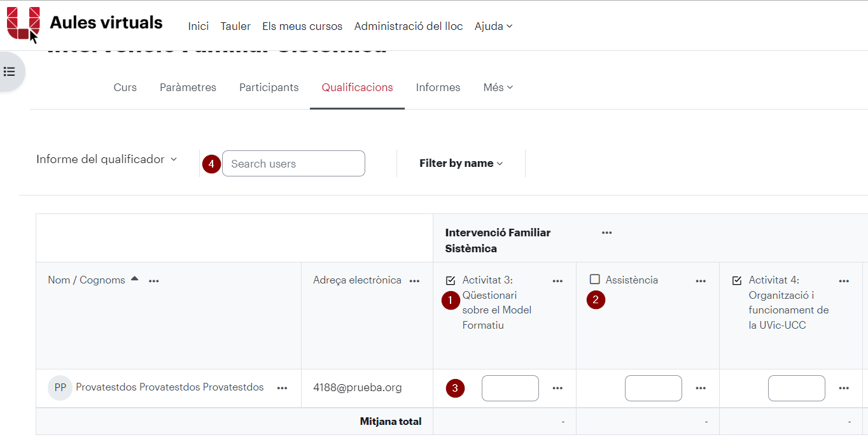This screenshot has height=437, width=868.
Task: Open the Filter by name dropdown
Action: tap(461, 163)
